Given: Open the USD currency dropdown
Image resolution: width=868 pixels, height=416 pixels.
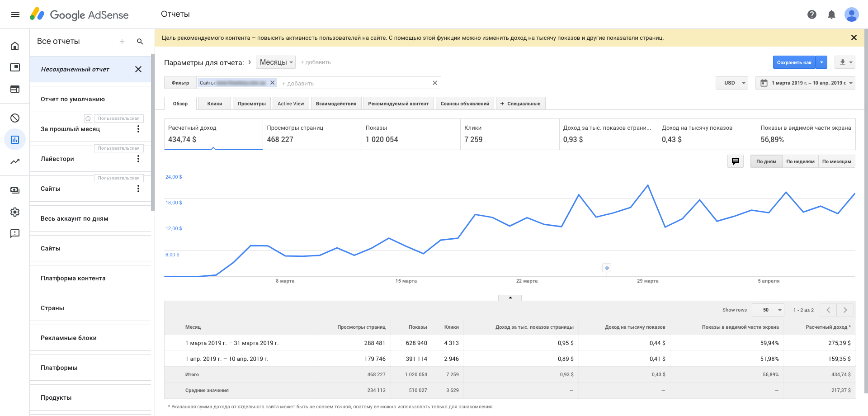Looking at the screenshot, I should tap(731, 83).
